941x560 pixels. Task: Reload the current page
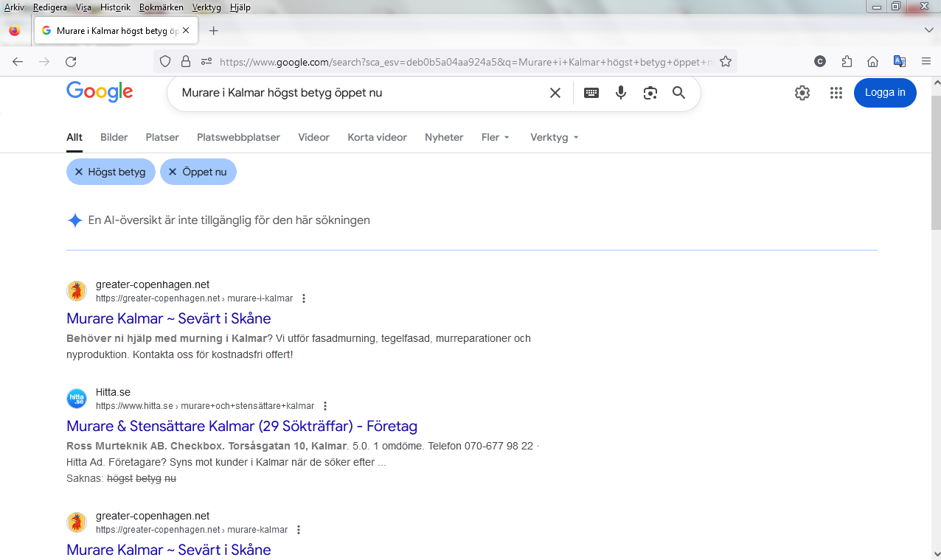tap(71, 62)
